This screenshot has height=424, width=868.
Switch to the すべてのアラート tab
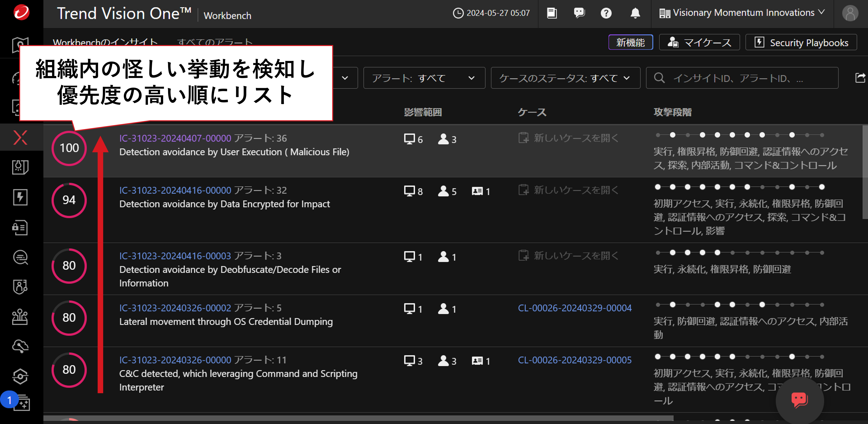tap(215, 42)
